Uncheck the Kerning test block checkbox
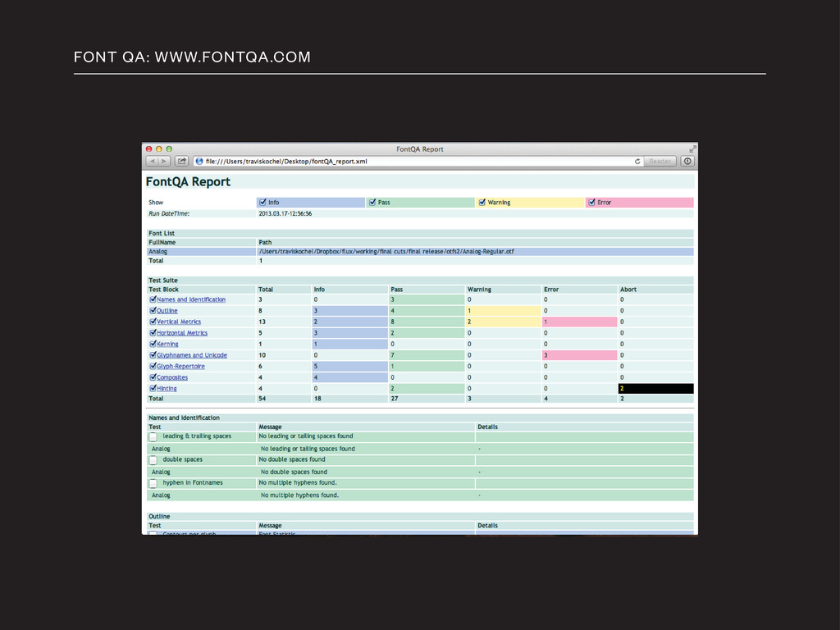The height and width of the screenshot is (630, 840). tap(153, 344)
